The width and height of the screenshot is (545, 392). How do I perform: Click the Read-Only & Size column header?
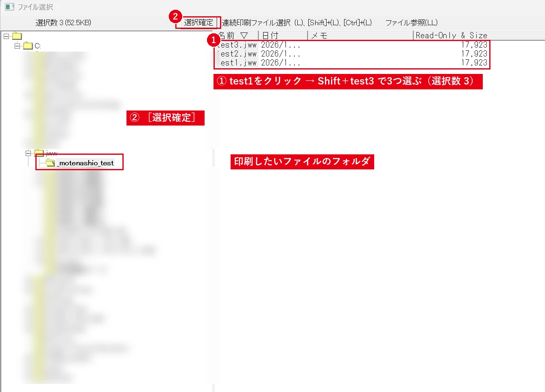451,35
